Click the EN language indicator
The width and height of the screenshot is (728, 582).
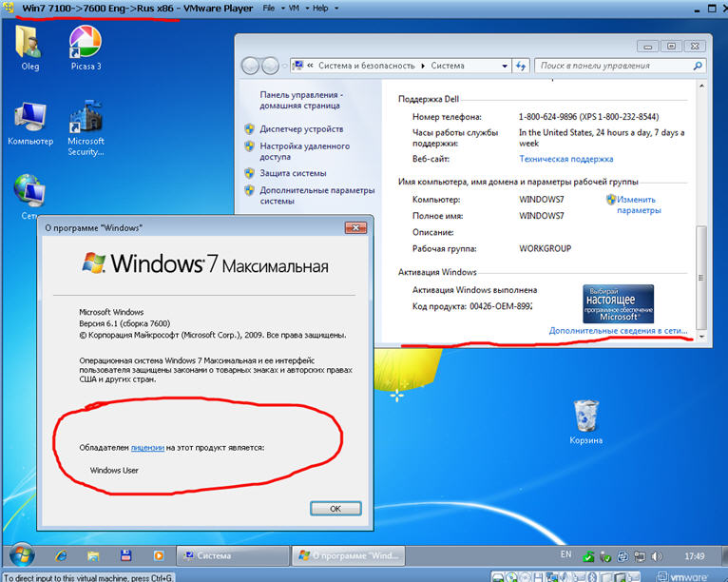coord(566,554)
